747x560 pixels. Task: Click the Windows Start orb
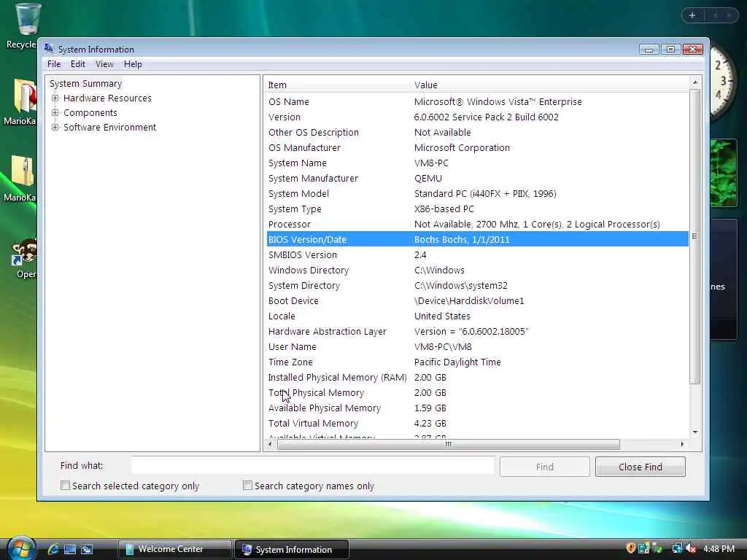(x=21, y=548)
